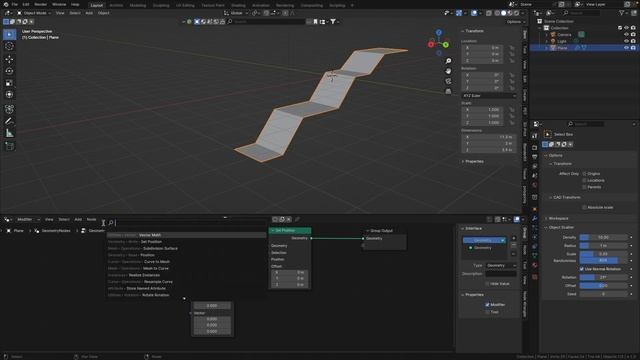Click the viewport pan hand icon
The height and width of the screenshot is (360, 640).
(448, 71)
